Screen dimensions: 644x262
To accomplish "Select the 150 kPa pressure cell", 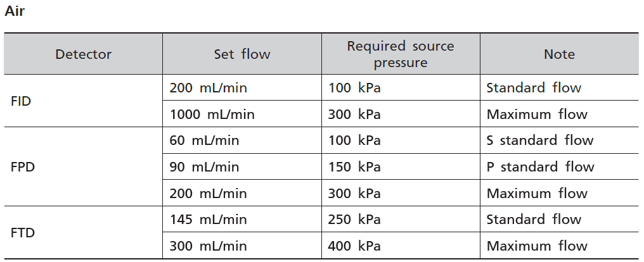I will (354, 167).
